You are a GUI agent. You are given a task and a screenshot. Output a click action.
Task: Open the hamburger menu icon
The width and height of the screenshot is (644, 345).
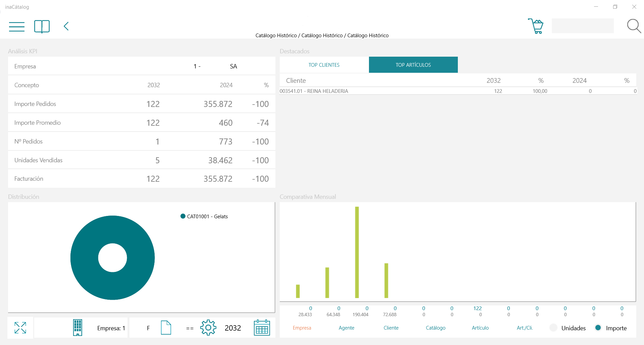[x=17, y=26]
